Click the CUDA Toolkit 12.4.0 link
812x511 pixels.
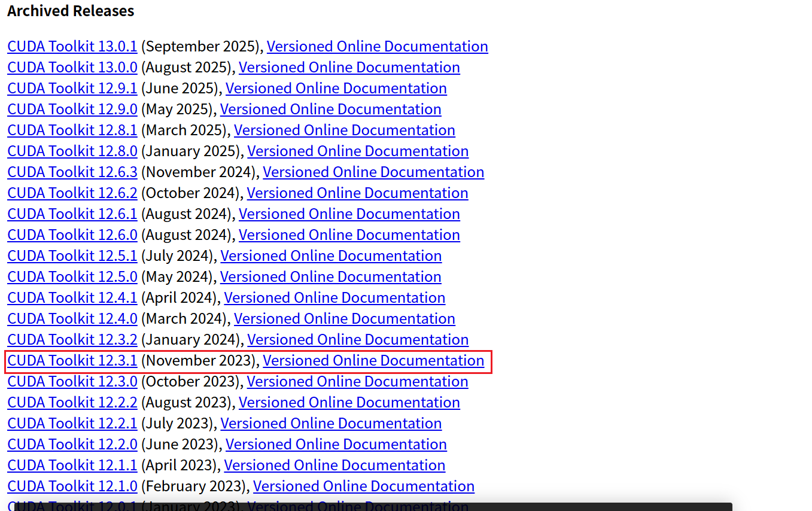pyautogui.click(x=72, y=318)
